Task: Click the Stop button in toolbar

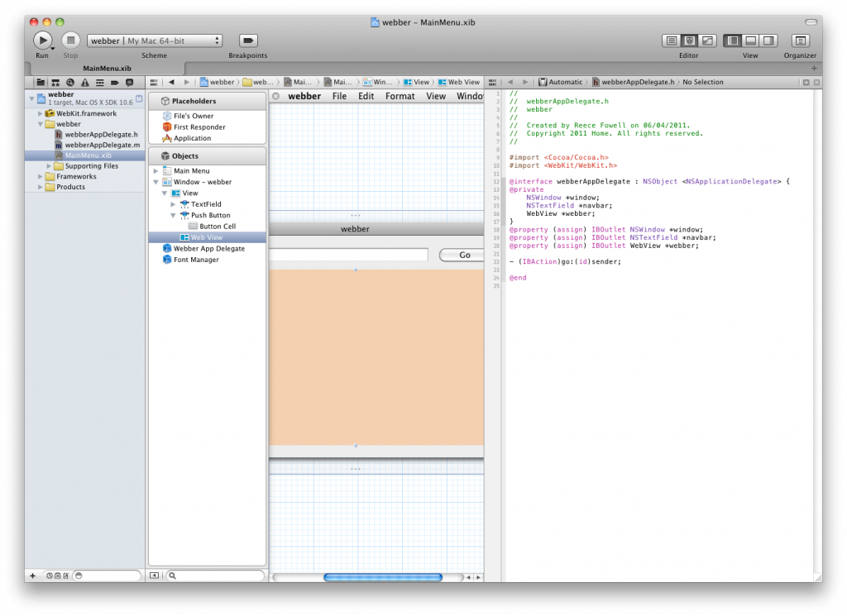Action: [70, 41]
